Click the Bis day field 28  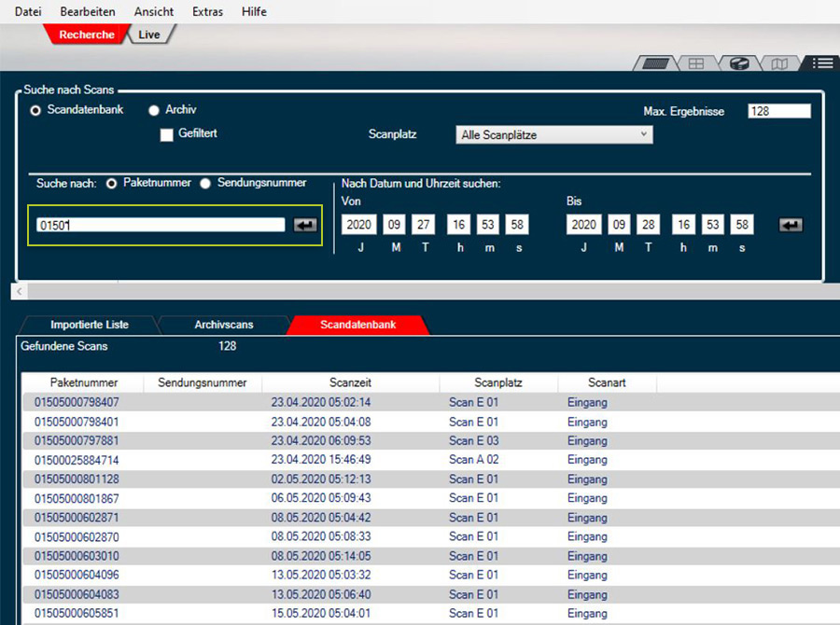649,225
